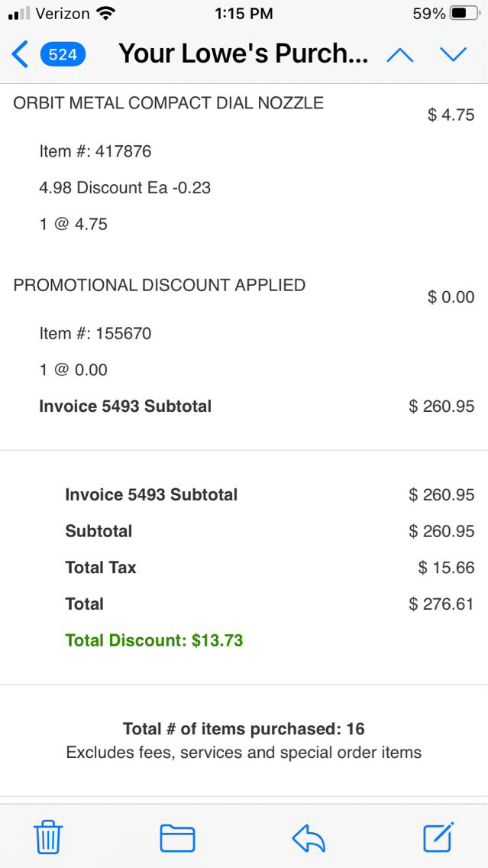
Task: Go to next message with down arrow
Action: point(453,54)
